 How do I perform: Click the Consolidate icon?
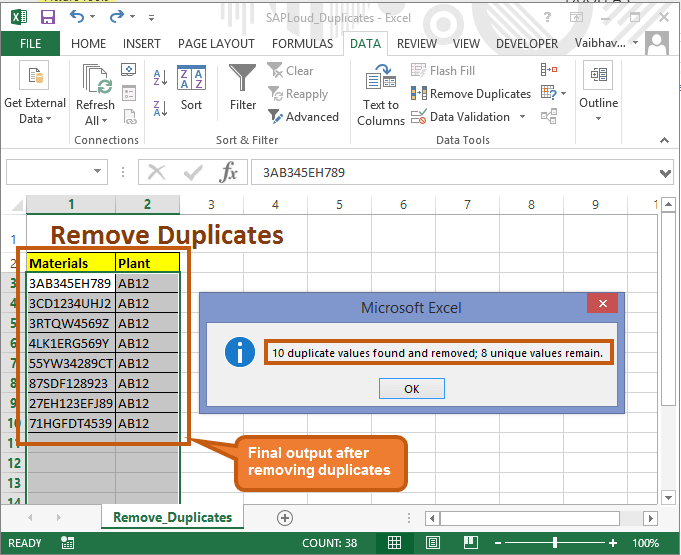[x=549, y=69]
